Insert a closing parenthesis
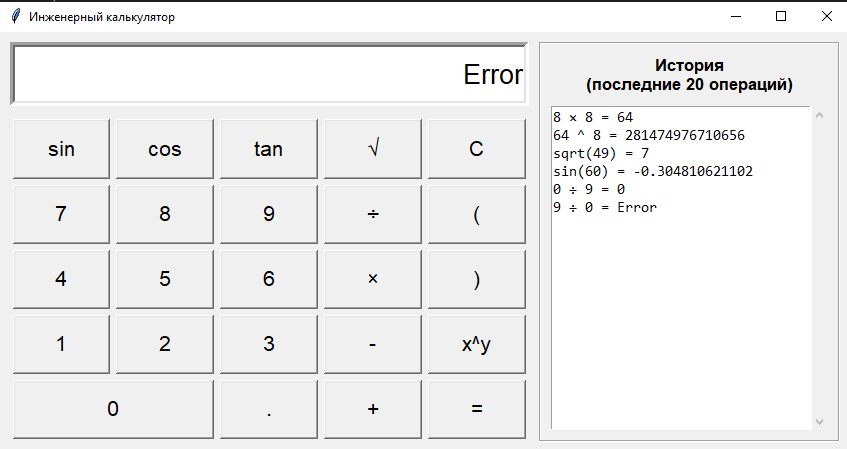The height and width of the screenshot is (449, 847). [x=476, y=279]
